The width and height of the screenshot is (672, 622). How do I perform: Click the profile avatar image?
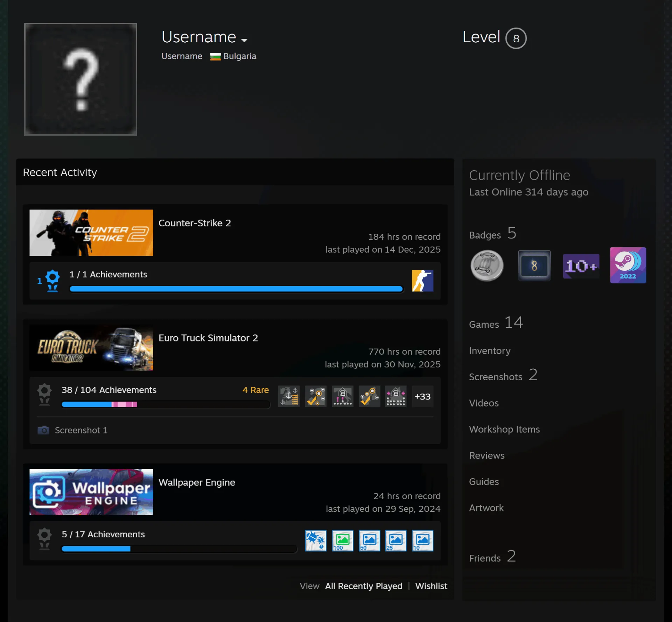(80, 79)
